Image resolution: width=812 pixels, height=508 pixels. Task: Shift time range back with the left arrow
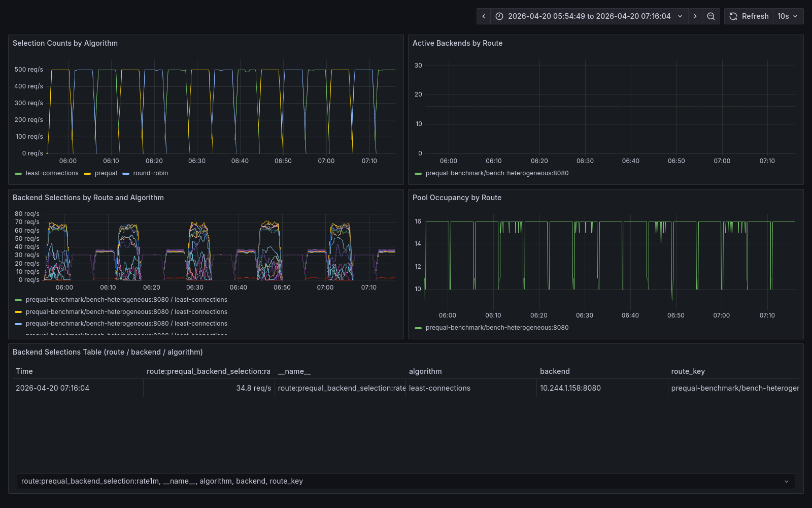(483, 16)
